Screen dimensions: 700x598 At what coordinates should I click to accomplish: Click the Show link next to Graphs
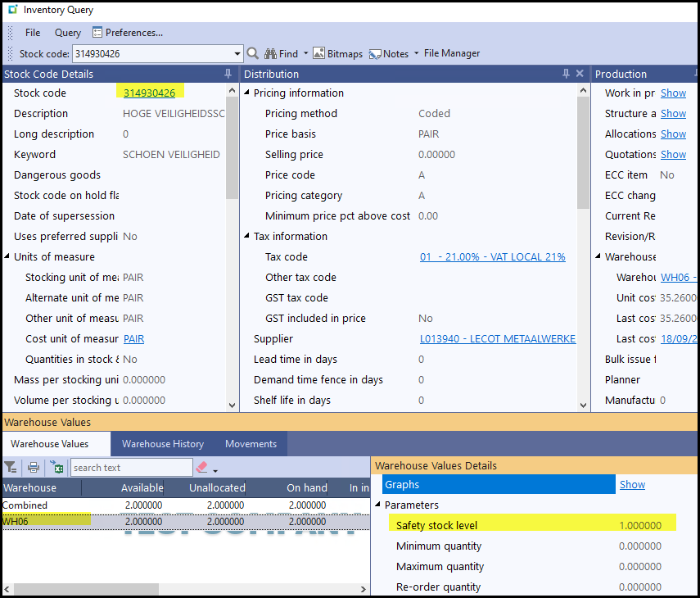pos(632,485)
